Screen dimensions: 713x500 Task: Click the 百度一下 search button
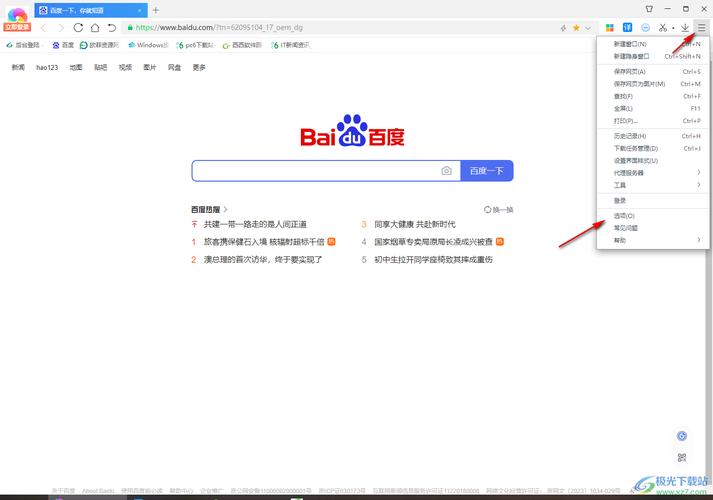coord(487,171)
